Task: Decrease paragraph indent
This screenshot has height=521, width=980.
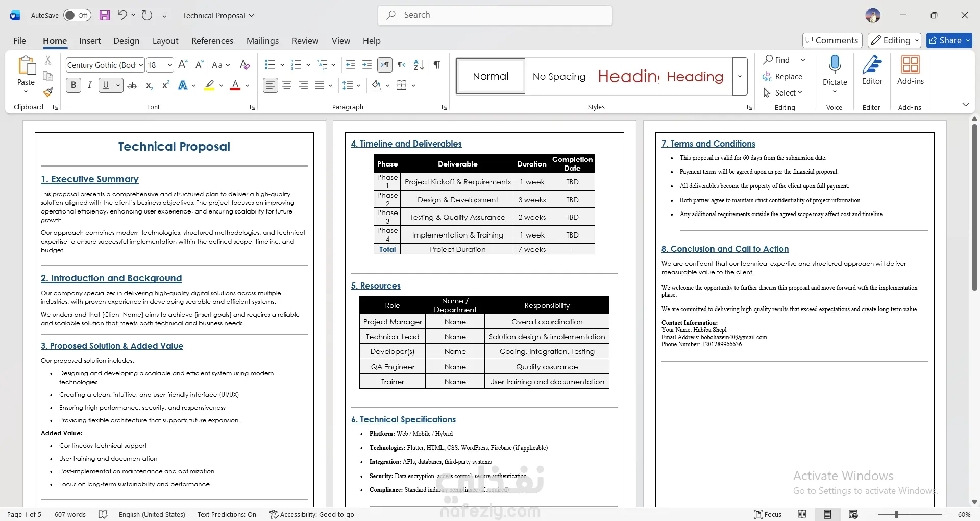Action: pyautogui.click(x=351, y=65)
